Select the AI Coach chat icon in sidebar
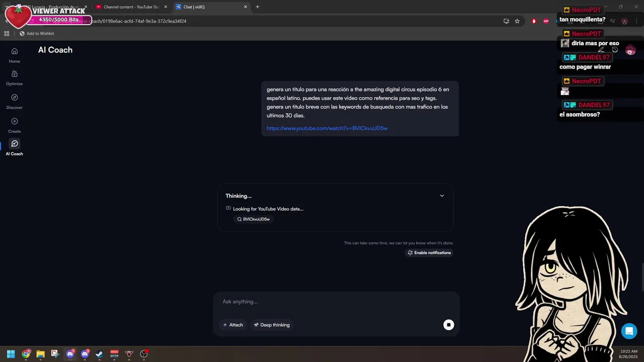 (x=15, y=144)
